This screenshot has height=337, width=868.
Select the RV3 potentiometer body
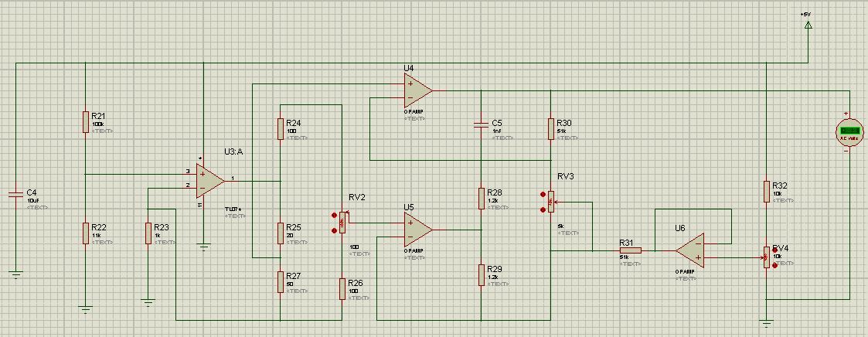551,202
